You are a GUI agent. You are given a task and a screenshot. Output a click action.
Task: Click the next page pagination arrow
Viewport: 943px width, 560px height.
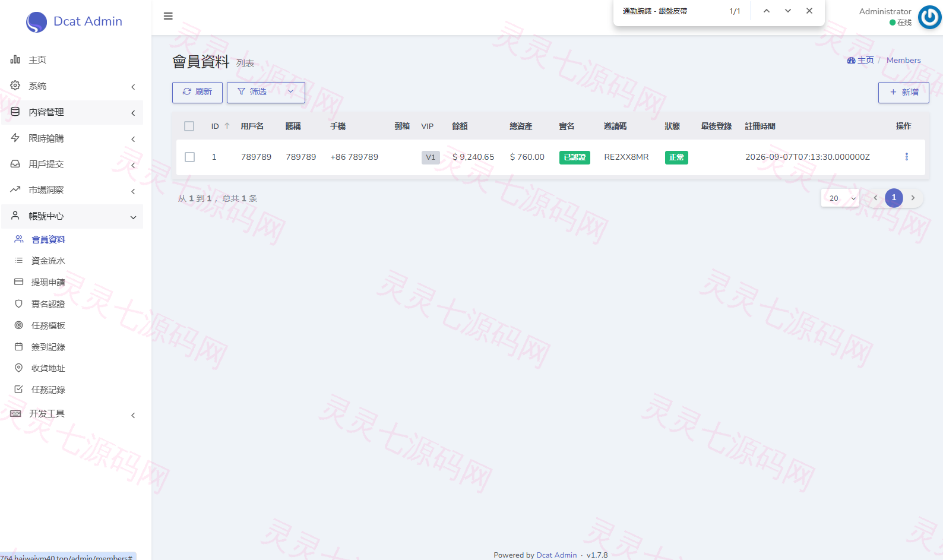pos(913,198)
